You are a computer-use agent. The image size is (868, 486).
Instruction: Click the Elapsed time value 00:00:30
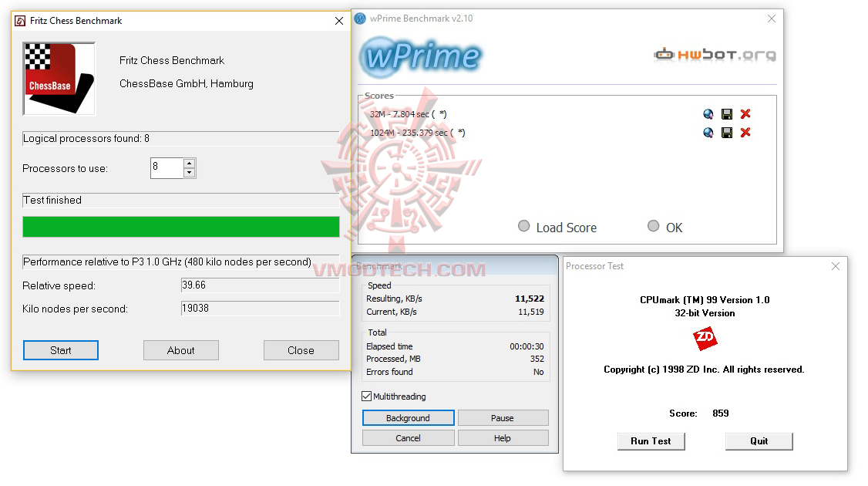pyautogui.click(x=527, y=346)
